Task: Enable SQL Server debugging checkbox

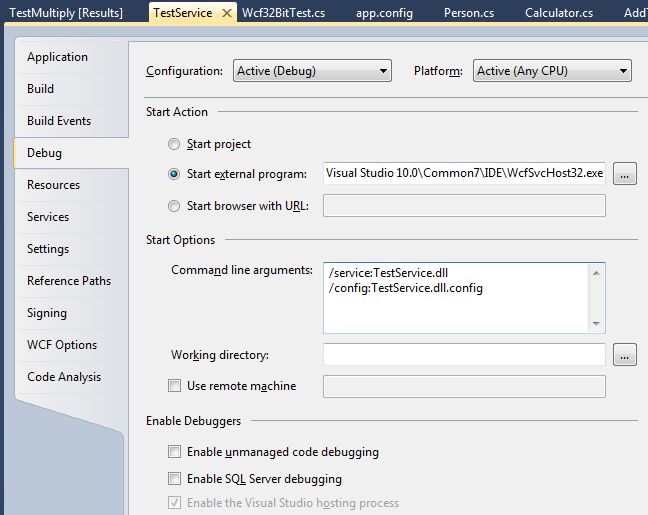Action: [174, 478]
